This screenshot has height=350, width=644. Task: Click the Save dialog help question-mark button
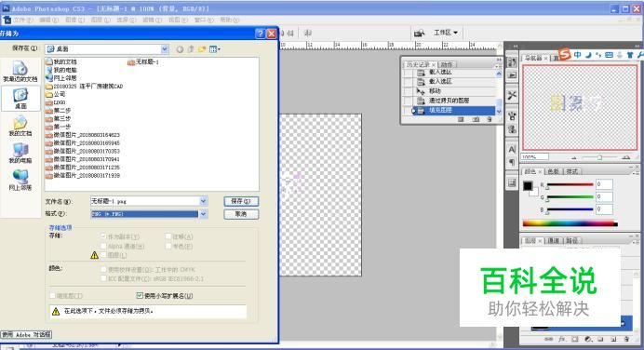coord(260,34)
